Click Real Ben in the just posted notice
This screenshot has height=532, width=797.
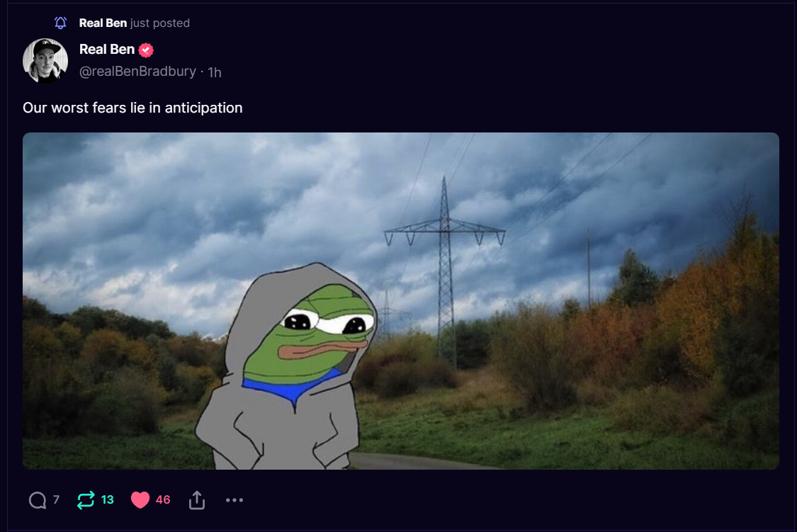103,23
